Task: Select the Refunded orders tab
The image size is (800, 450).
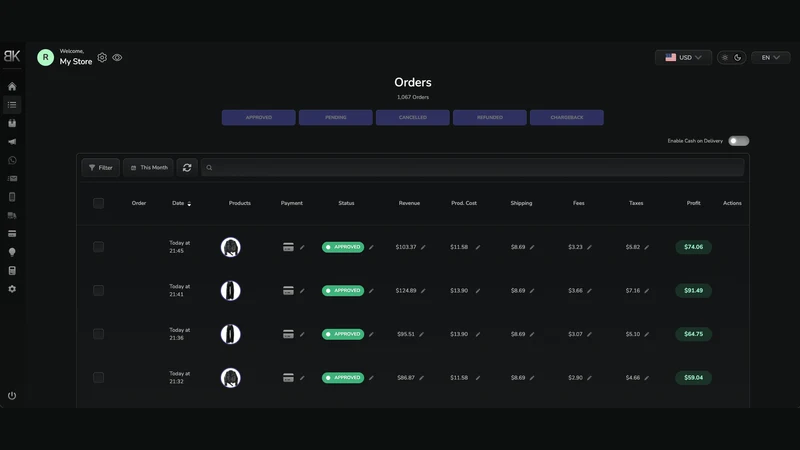Action: coord(490,117)
